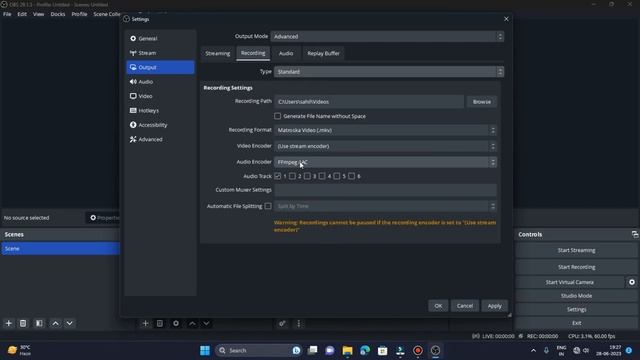Viewport: 640px width, 360px height.
Task: Open Audio Encoder dropdown
Action: [385, 162]
